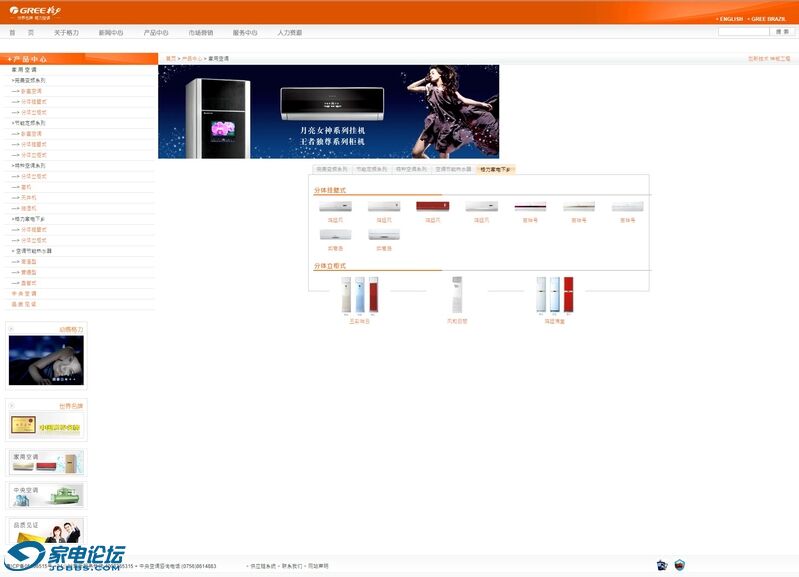Open the 新闻中心 menu item
The height and width of the screenshot is (577, 799).
(x=111, y=33)
